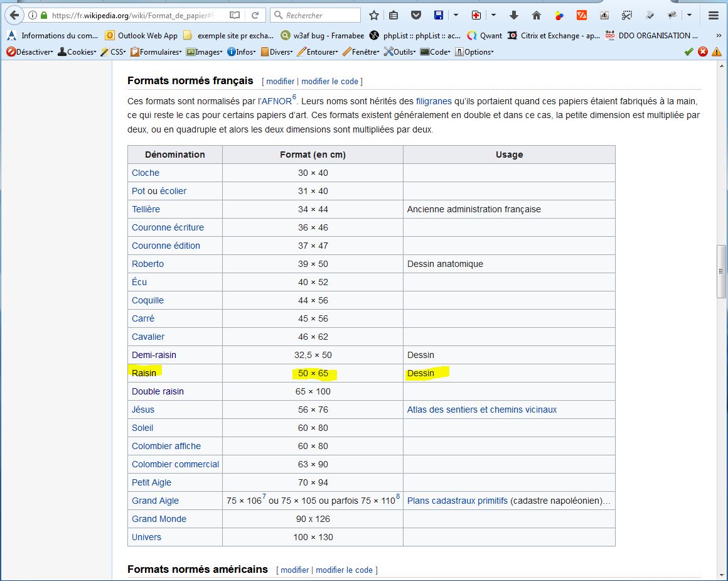This screenshot has width=728, height=581.
Task: Toggle reader view icon in address bar
Action: pyautogui.click(x=234, y=15)
